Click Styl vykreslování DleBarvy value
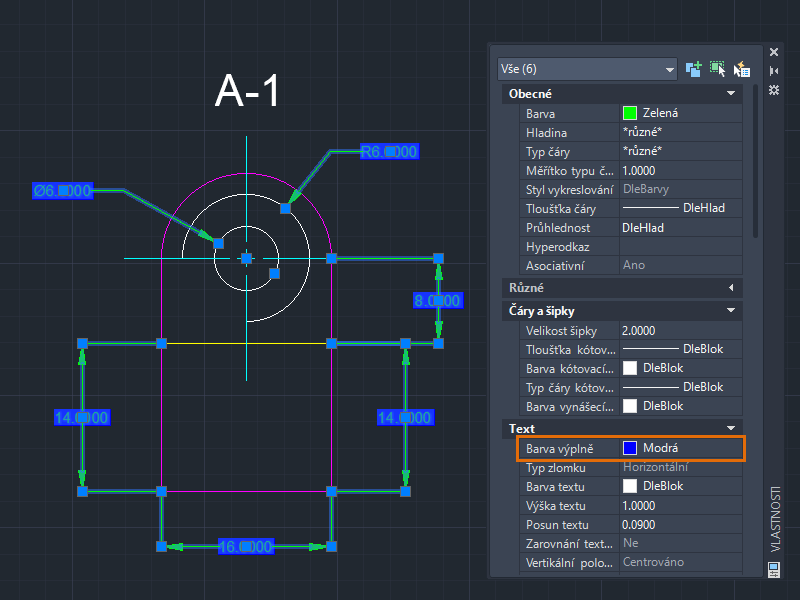This screenshot has height=600, width=800. (681, 189)
